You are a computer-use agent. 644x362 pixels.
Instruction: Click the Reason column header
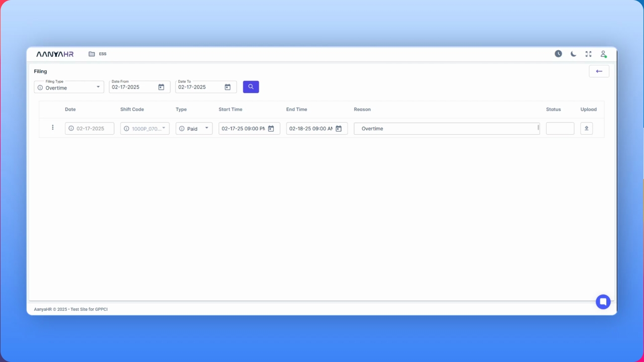(362, 109)
